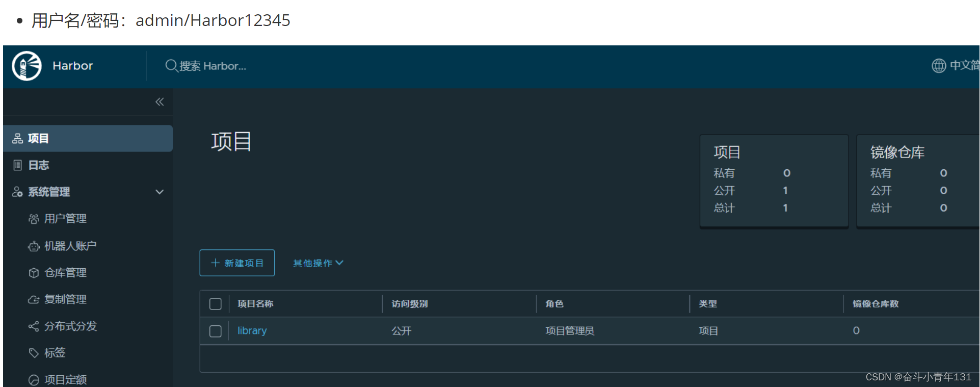Click the plus icon in 新建项目

tap(215, 263)
